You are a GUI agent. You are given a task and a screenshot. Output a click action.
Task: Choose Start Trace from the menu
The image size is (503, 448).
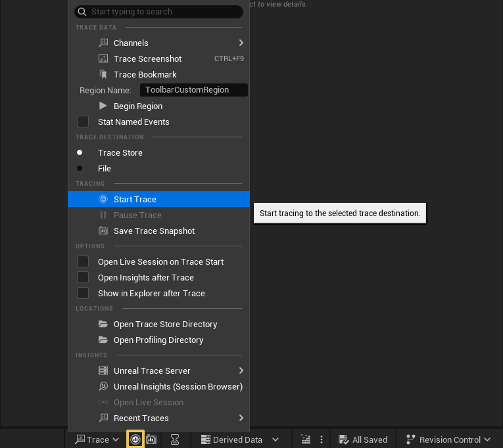point(135,199)
